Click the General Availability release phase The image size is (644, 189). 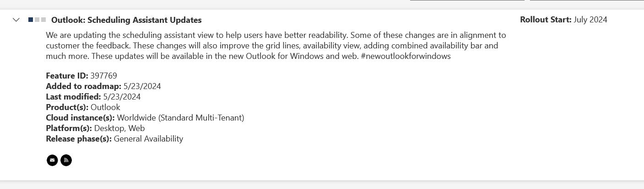[148, 139]
